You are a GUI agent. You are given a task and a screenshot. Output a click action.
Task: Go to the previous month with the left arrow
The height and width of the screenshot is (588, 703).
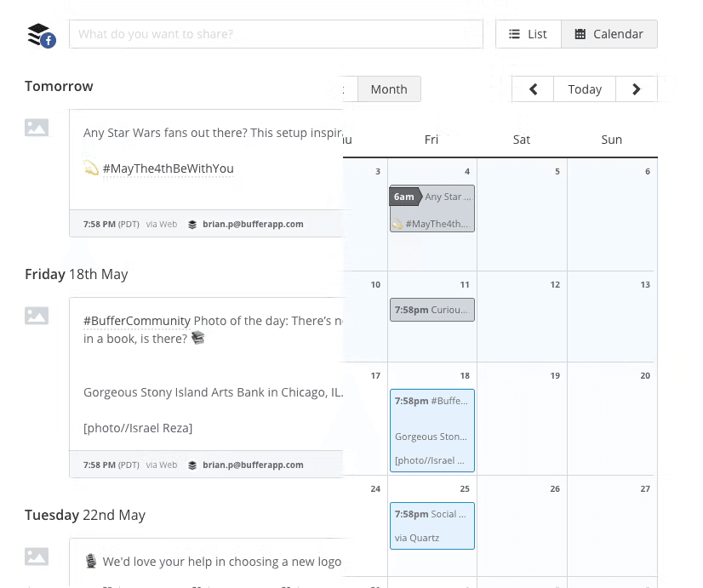[532, 88]
